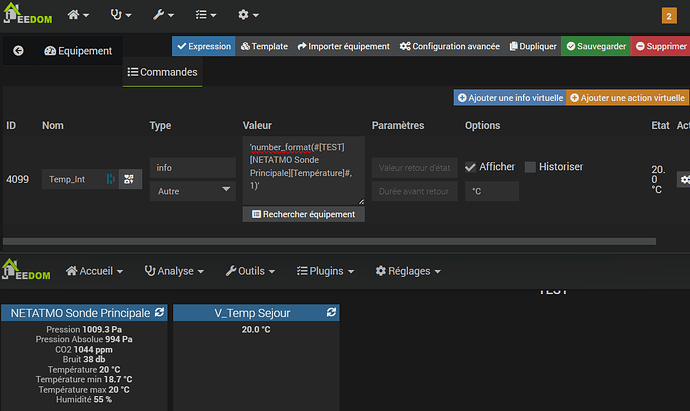
Task: Refresh the V_Temp Sejour widget
Action: (331, 312)
